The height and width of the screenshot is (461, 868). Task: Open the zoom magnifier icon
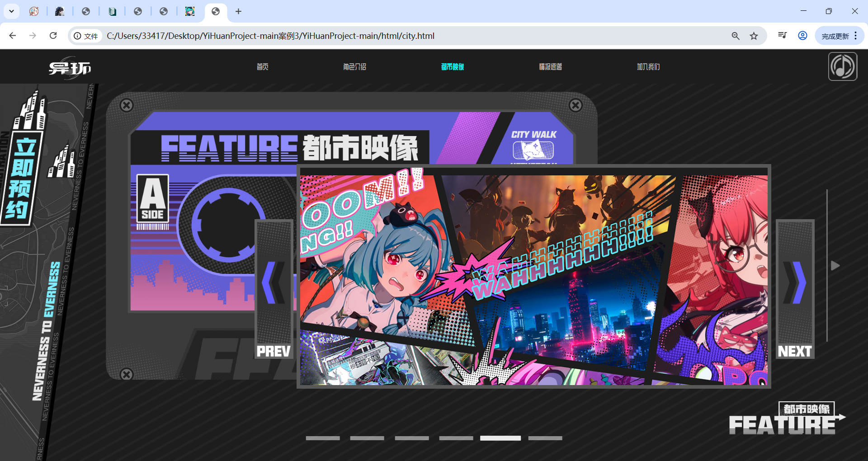click(x=736, y=36)
